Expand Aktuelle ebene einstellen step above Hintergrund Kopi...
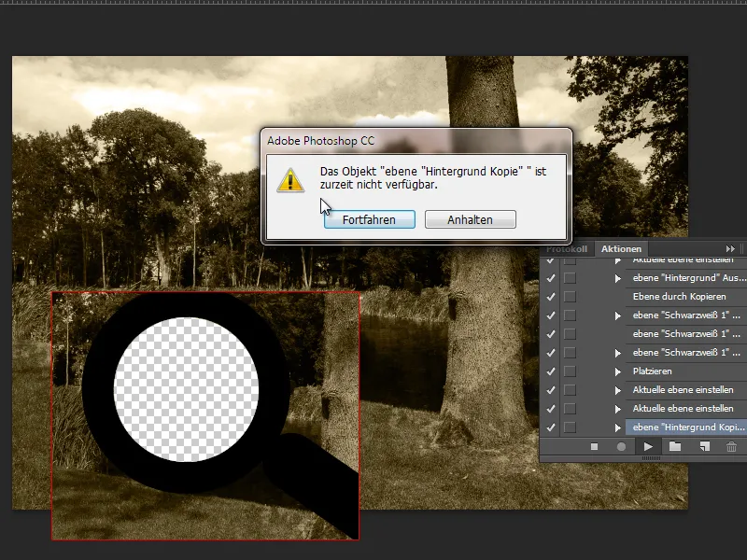 coord(618,409)
